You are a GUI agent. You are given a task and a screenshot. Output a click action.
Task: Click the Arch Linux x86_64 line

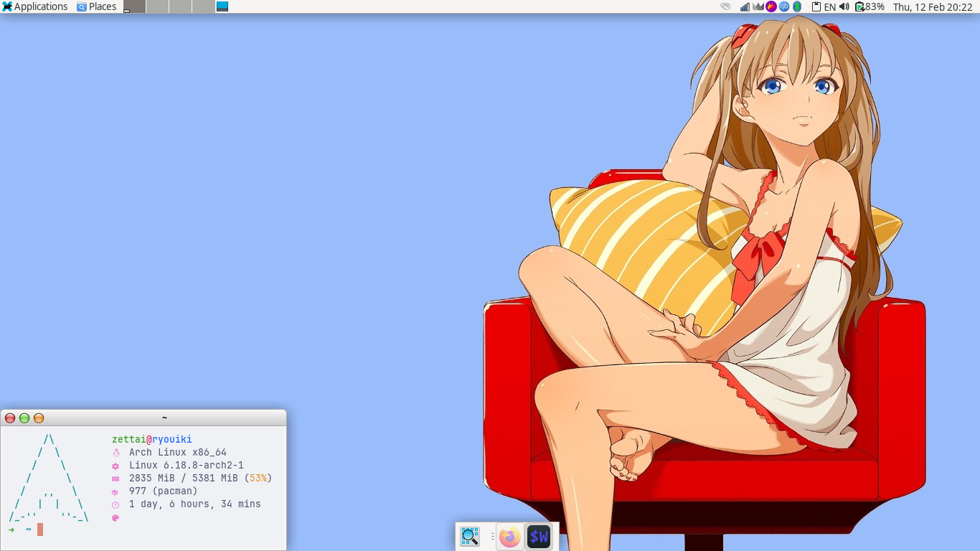[x=169, y=452]
